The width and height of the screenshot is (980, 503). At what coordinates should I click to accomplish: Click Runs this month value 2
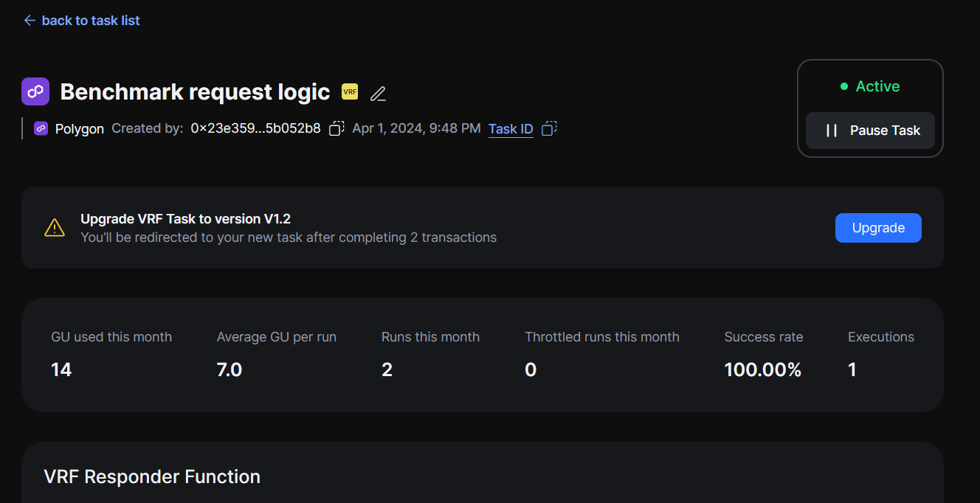coord(387,370)
